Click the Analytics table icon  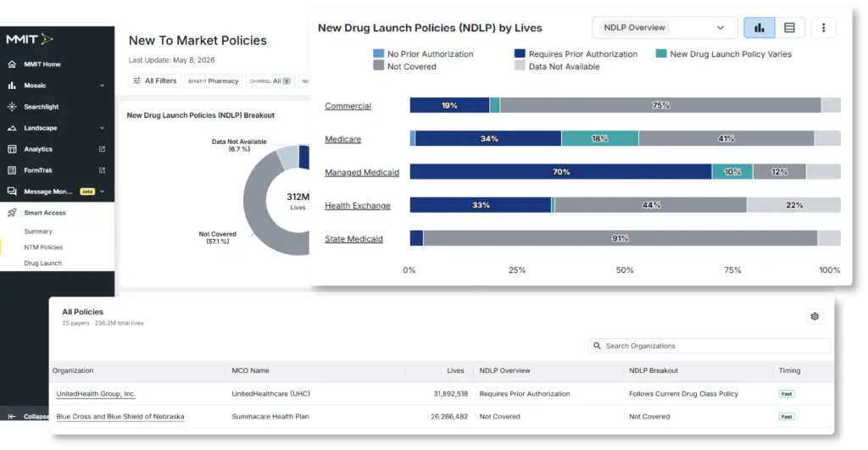tap(12, 149)
